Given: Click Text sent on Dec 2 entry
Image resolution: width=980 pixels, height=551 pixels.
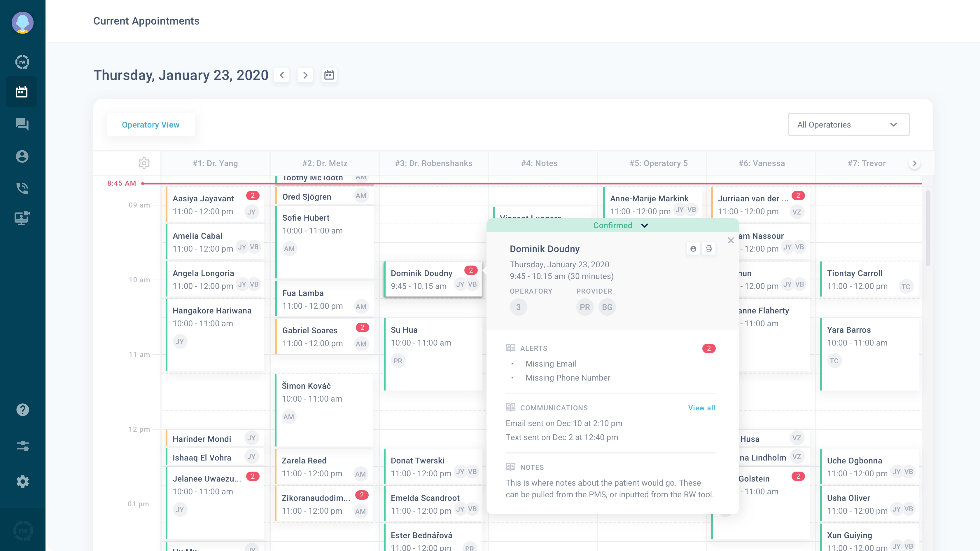Looking at the screenshot, I should (561, 437).
